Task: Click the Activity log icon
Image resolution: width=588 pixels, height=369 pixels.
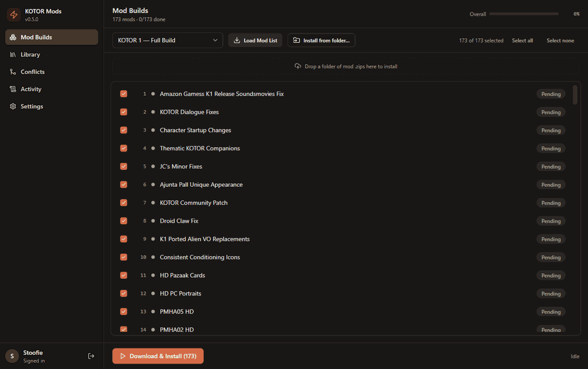Action: click(13, 89)
